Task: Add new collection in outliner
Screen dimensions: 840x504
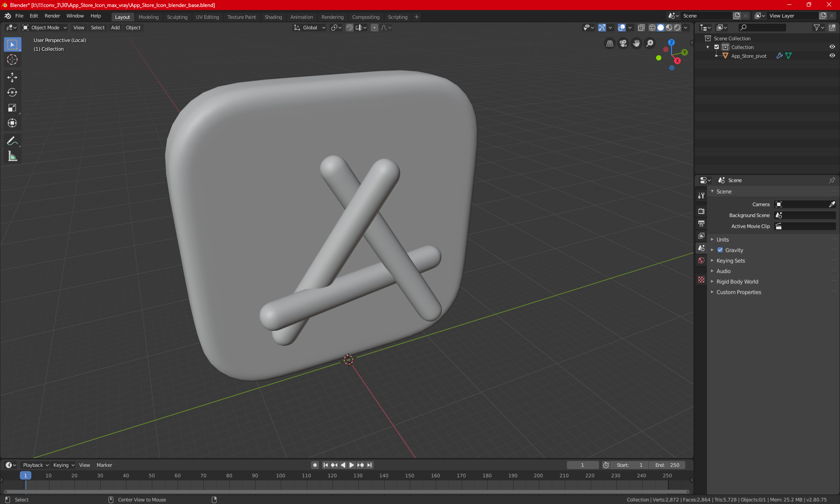Action: [x=832, y=28]
